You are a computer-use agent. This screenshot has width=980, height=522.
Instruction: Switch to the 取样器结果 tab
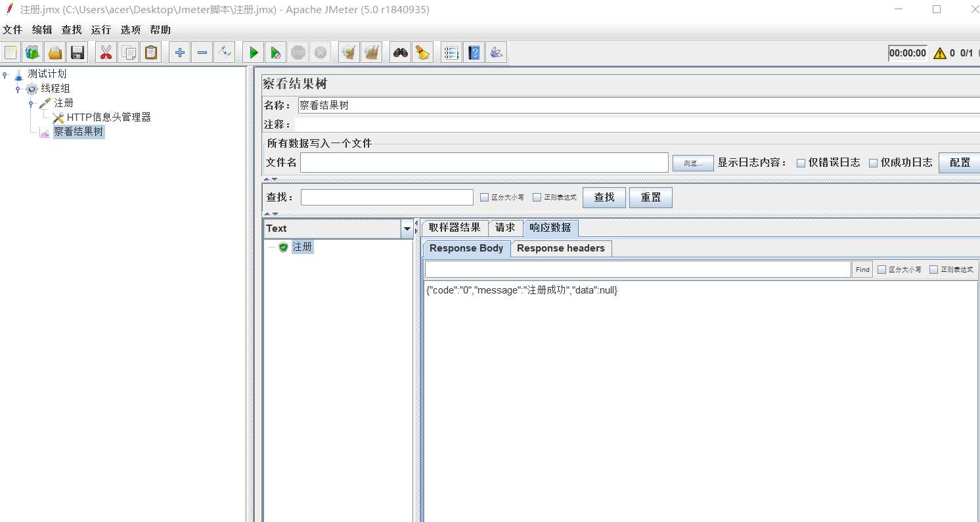click(455, 228)
